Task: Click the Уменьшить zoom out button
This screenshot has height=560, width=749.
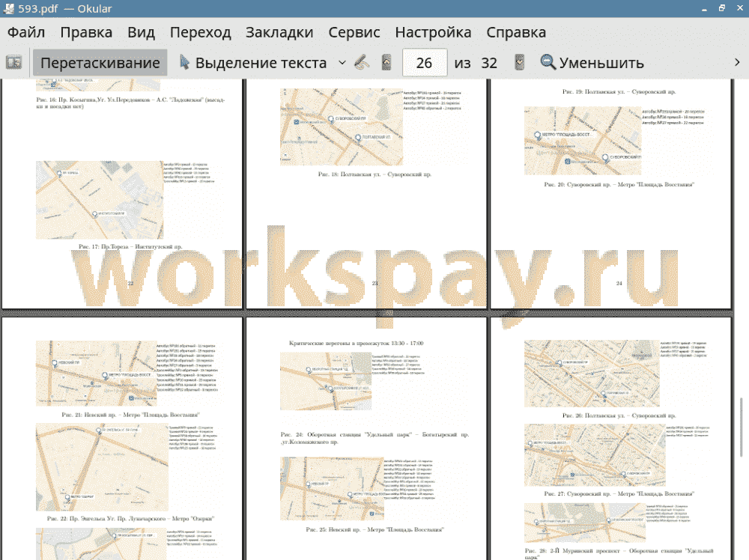Action: (592, 63)
